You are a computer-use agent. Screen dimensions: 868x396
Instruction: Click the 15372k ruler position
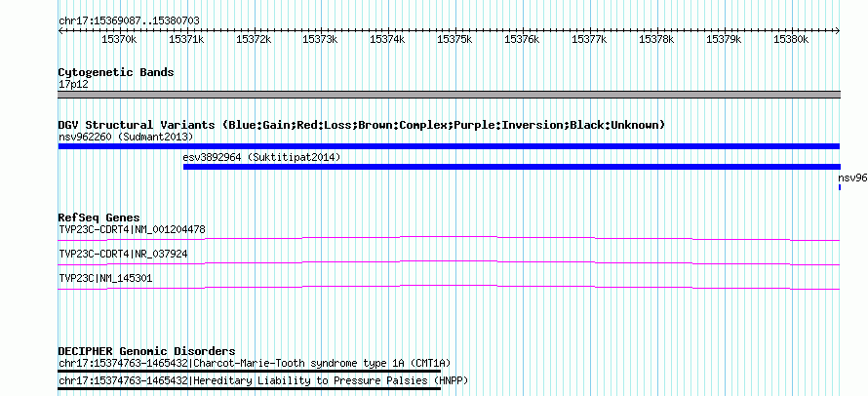tap(255, 39)
